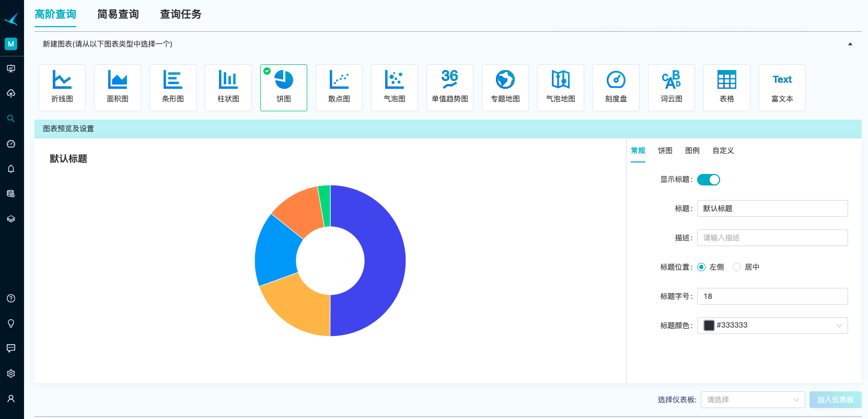Screen dimensions: 868x419
Task: Open the 自定义 settings tab
Action: coord(723,150)
